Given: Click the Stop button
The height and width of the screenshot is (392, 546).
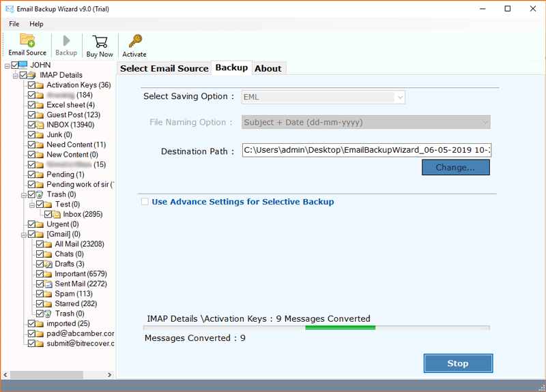Looking at the screenshot, I should pyautogui.click(x=457, y=363).
